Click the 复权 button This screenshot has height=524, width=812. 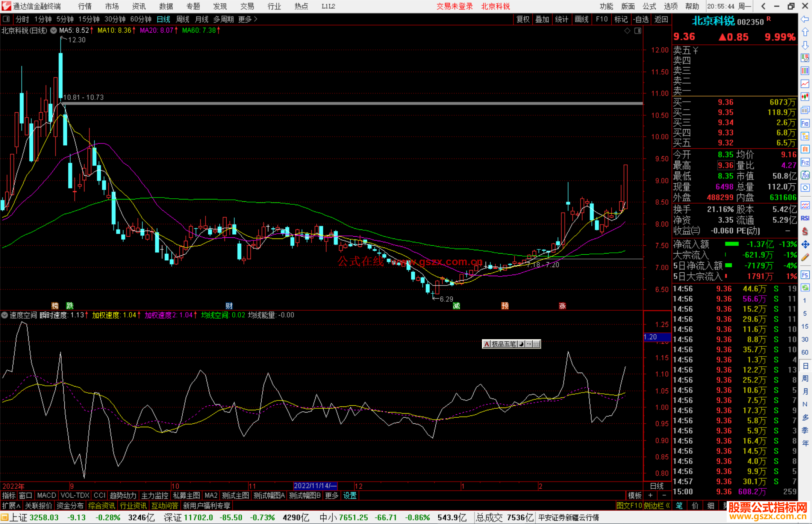click(523, 19)
